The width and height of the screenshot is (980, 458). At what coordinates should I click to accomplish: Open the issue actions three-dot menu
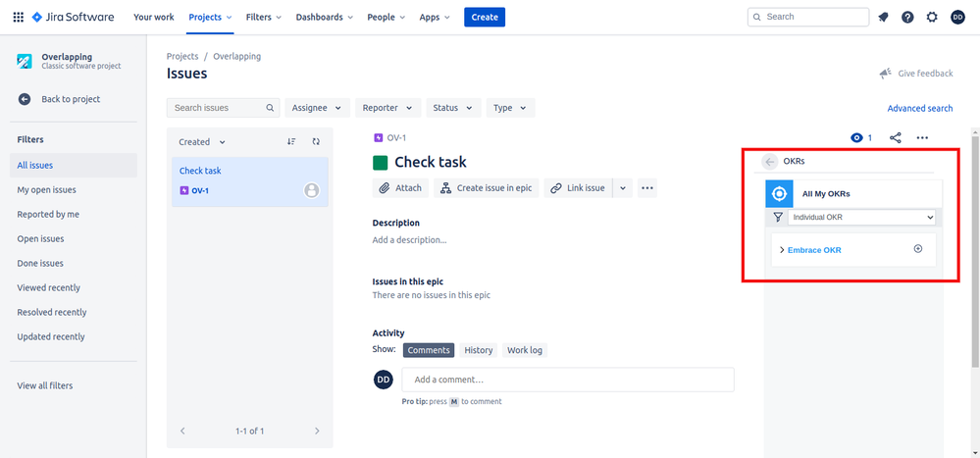coord(922,137)
